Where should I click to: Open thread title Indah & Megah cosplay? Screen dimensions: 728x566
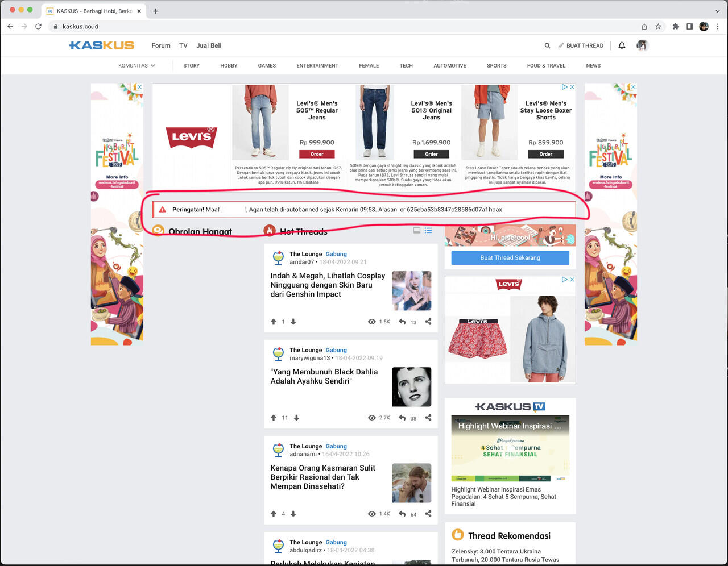click(328, 285)
